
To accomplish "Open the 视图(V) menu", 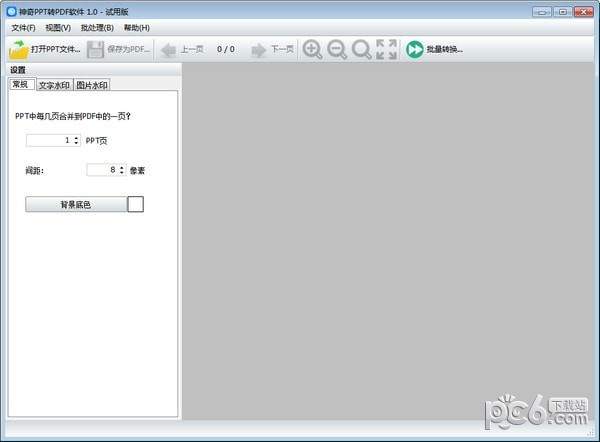I will [x=58, y=28].
